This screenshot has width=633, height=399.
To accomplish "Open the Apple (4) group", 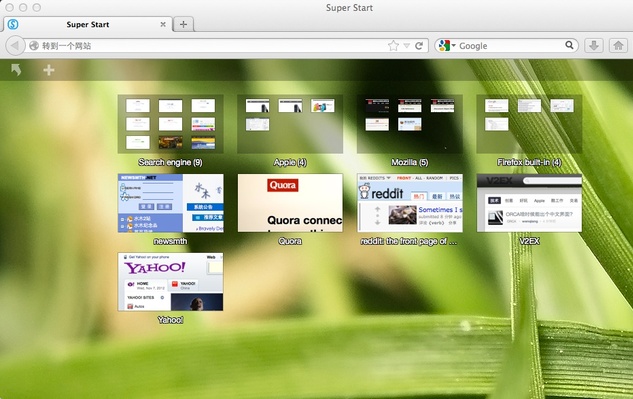I will click(x=290, y=124).
